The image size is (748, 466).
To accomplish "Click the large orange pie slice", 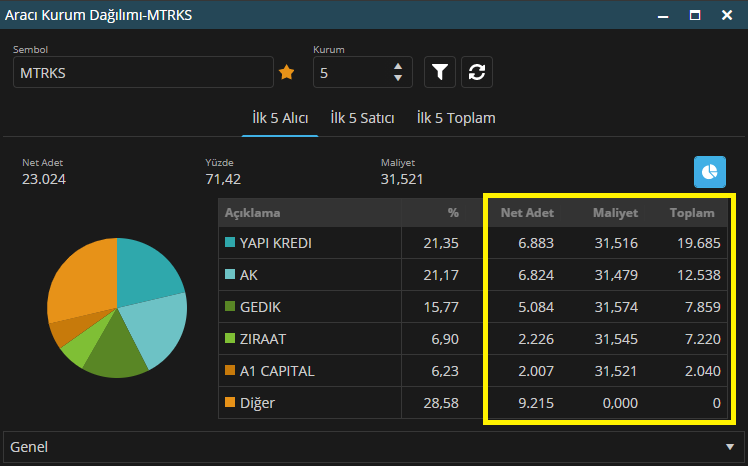I will [86, 279].
